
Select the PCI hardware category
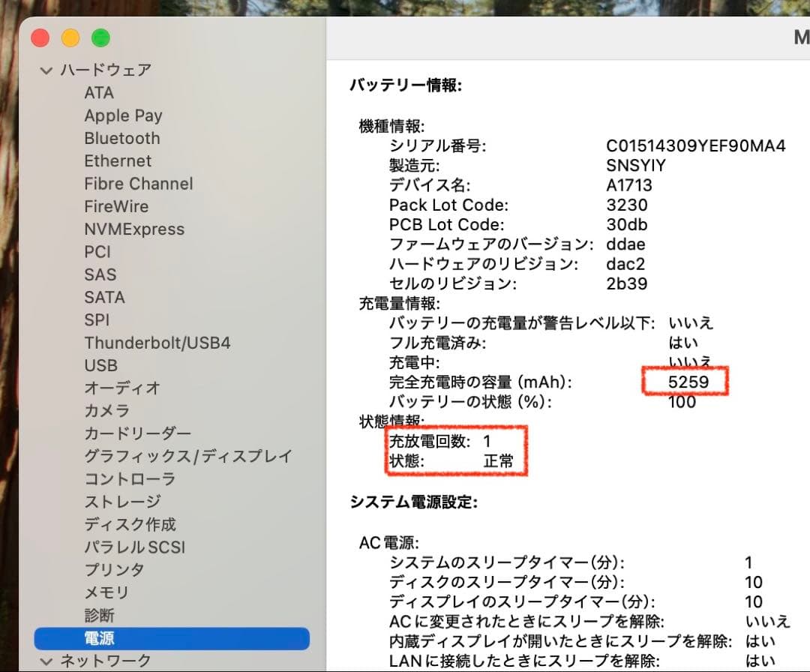pyautogui.click(x=97, y=252)
